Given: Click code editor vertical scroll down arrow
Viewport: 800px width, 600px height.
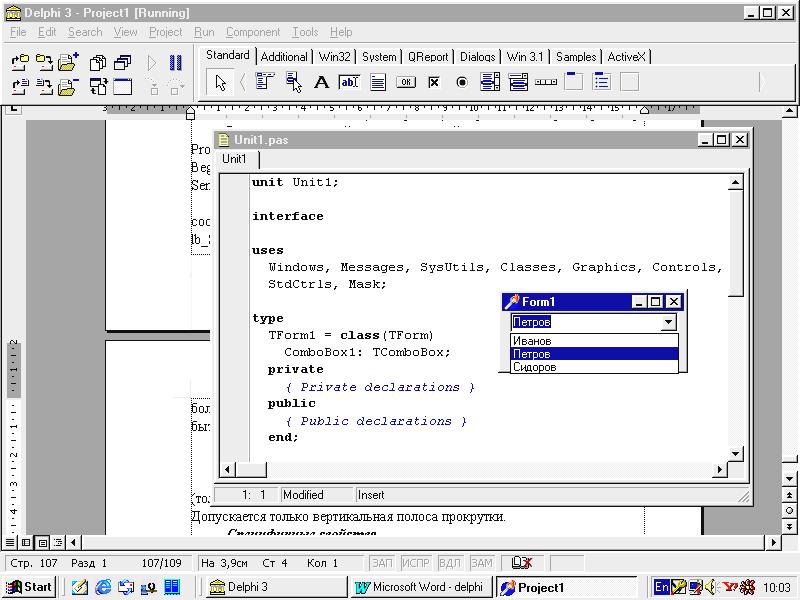Looking at the screenshot, I should 735,453.
